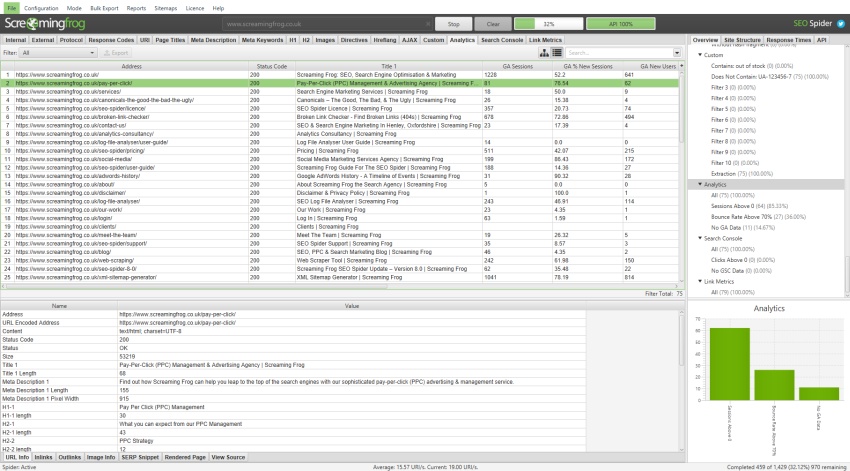Switch to the View Source bottom tab
This screenshot has width=850, height=471.
pos(228,457)
